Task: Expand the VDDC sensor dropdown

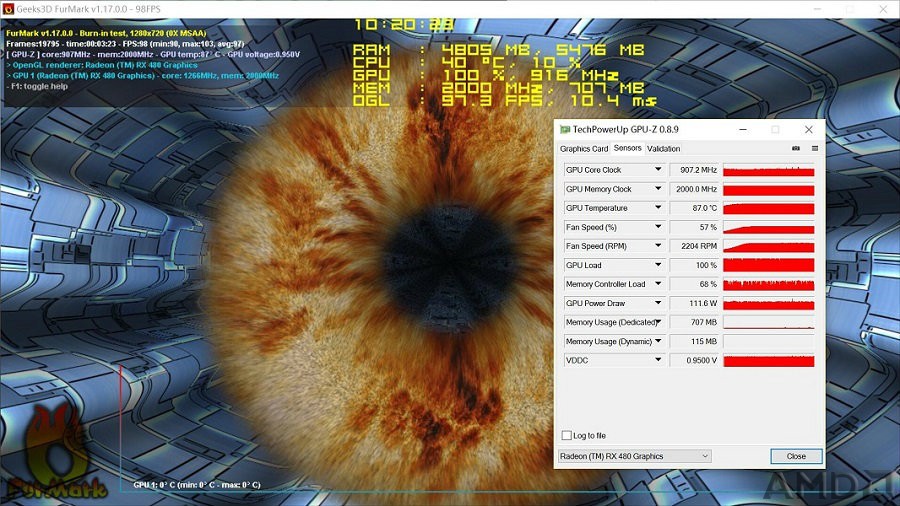Action: 658,360
